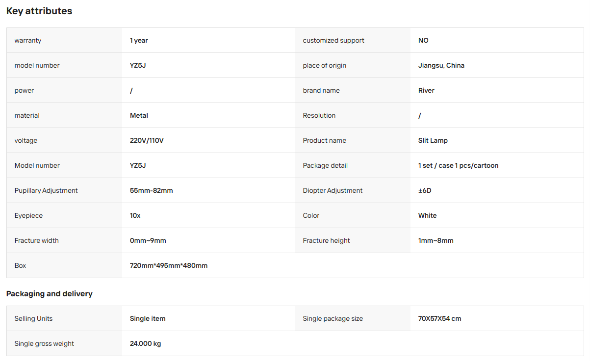This screenshot has height=364, width=590.
Task: Click the Key attributes heading
Action: pyautogui.click(x=39, y=11)
